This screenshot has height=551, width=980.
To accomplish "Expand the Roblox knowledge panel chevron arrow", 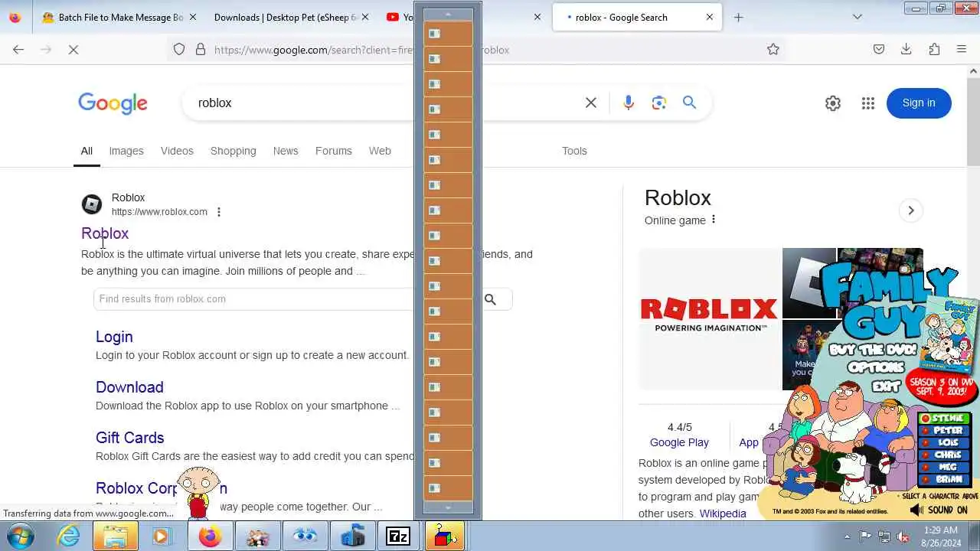I will (x=911, y=210).
